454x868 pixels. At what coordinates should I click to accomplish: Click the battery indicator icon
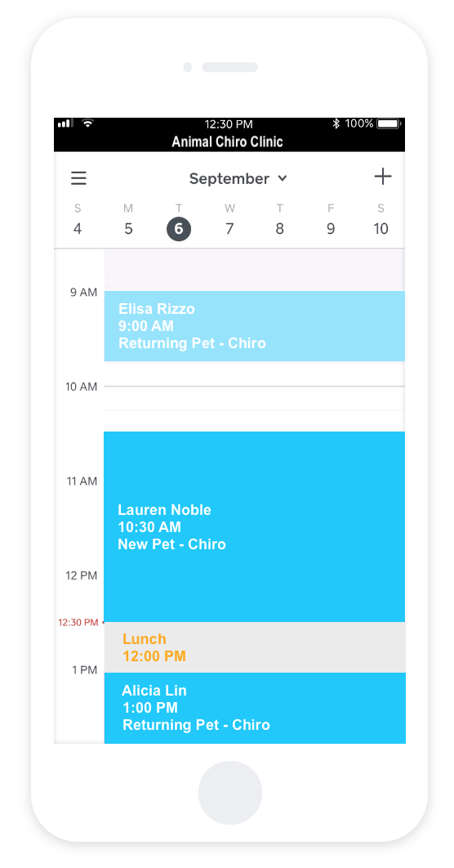389,123
